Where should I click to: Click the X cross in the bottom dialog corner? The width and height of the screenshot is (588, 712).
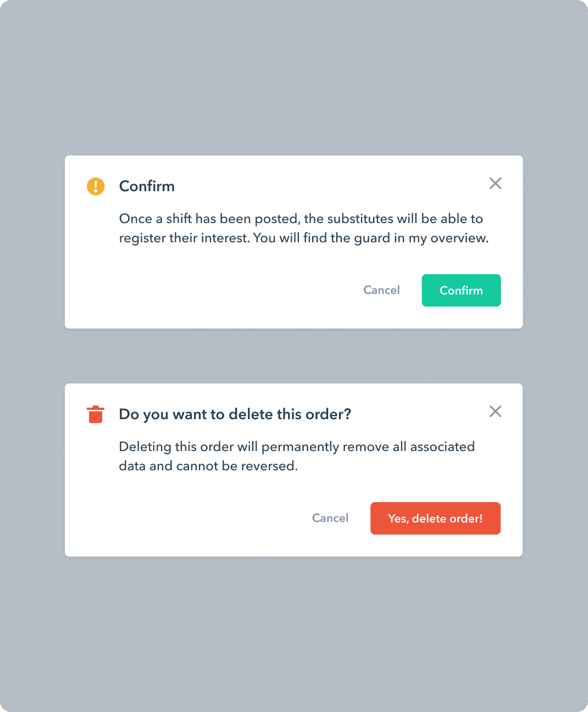coord(495,411)
